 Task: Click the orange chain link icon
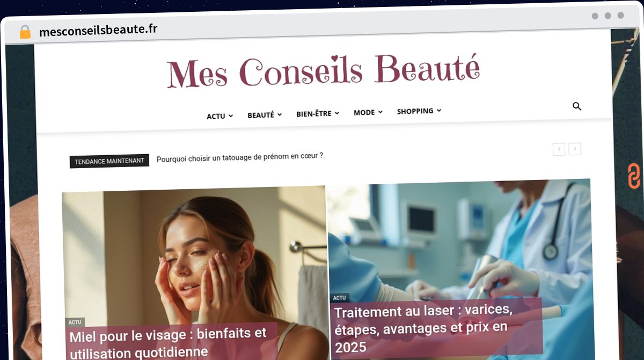(x=634, y=176)
